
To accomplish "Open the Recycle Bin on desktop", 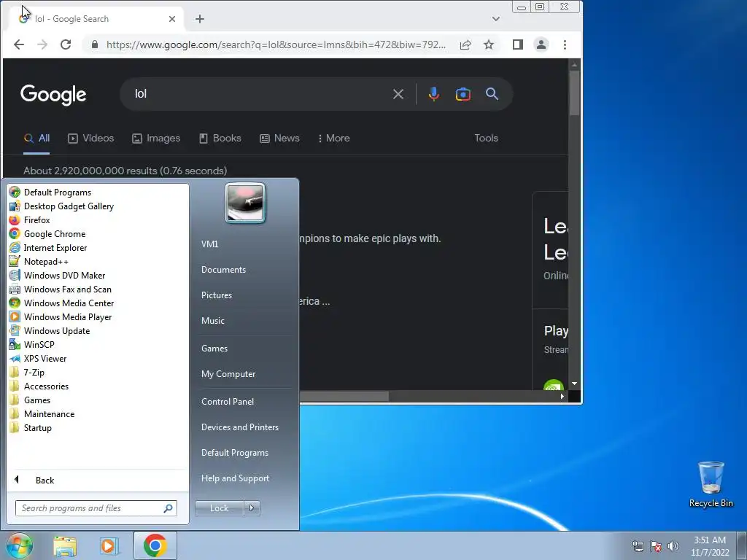I will 711,484.
